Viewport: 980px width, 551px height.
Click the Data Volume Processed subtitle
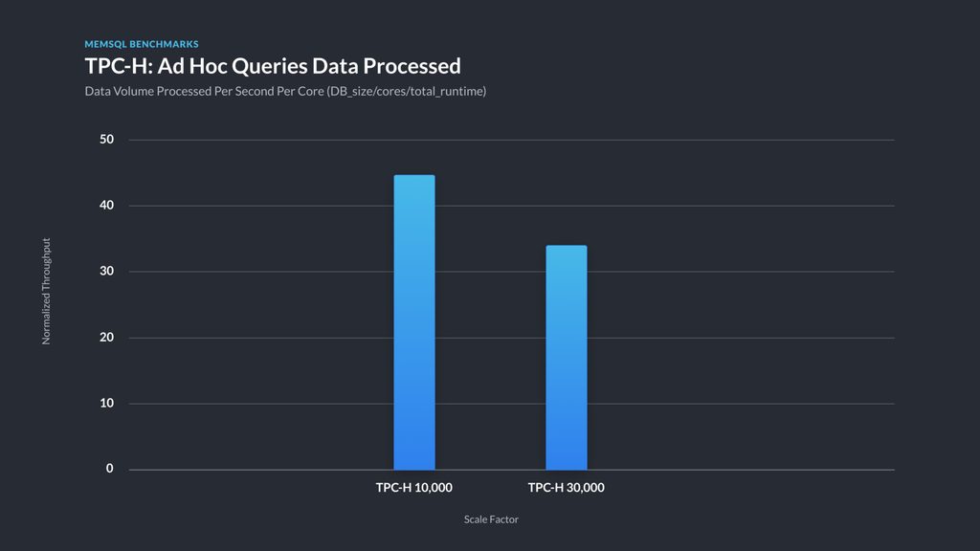click(x=285, y=91)
